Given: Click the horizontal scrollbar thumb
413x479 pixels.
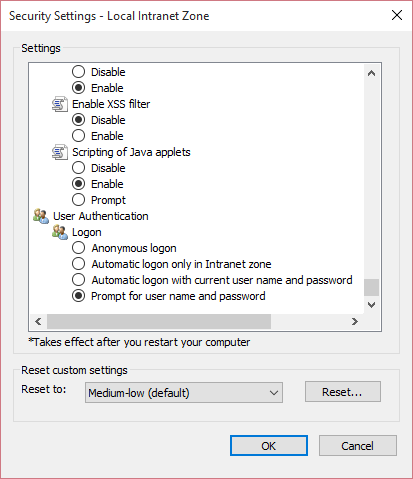Looking at the screenshot, I should [x=159, y=321].
